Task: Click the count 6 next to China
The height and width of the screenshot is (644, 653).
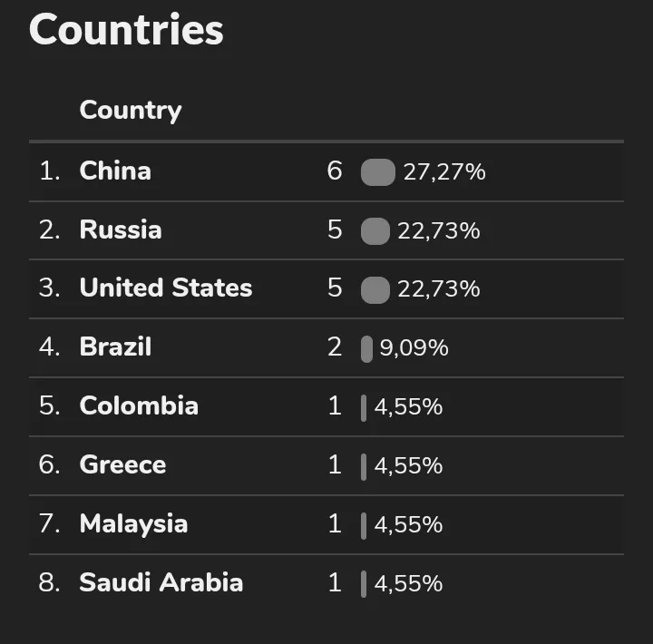Action: click(335, 171)
